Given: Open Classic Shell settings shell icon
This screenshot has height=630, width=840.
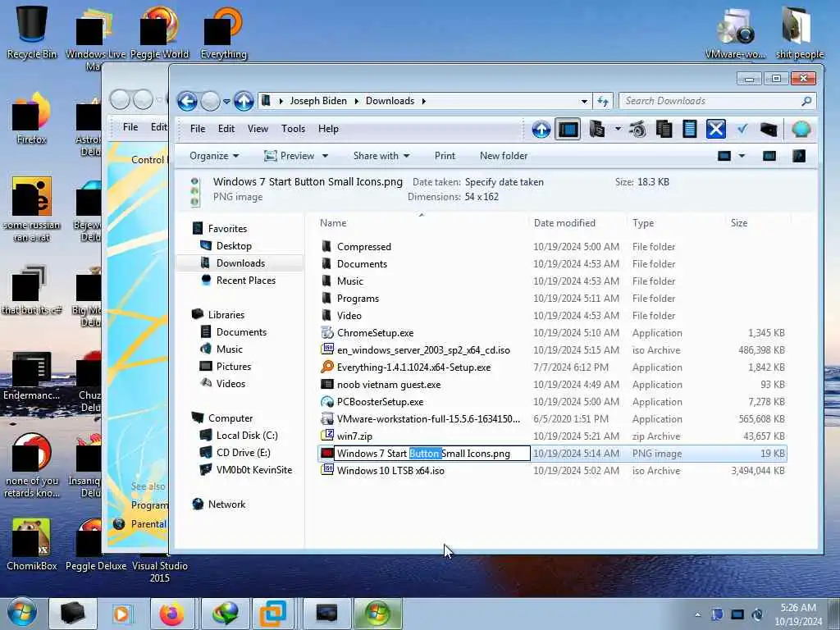Looking at the screenshot, I should (801, 129).
